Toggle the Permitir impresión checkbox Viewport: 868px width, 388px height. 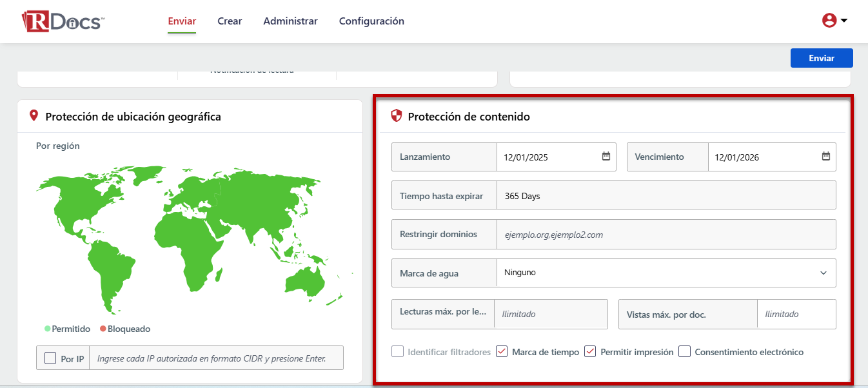click(590, 352)
